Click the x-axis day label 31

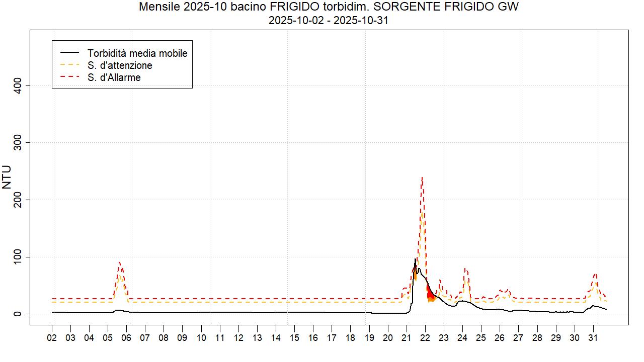(593, 338)
